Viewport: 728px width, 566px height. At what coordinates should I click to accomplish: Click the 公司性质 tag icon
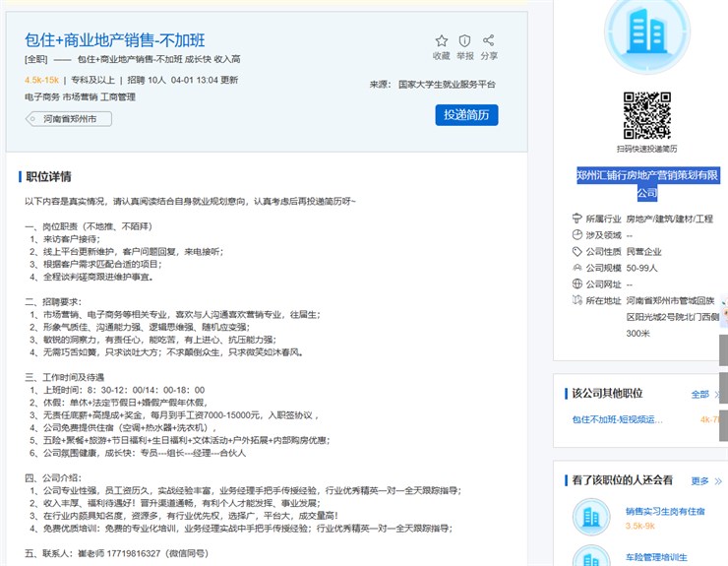coord(576,251)
